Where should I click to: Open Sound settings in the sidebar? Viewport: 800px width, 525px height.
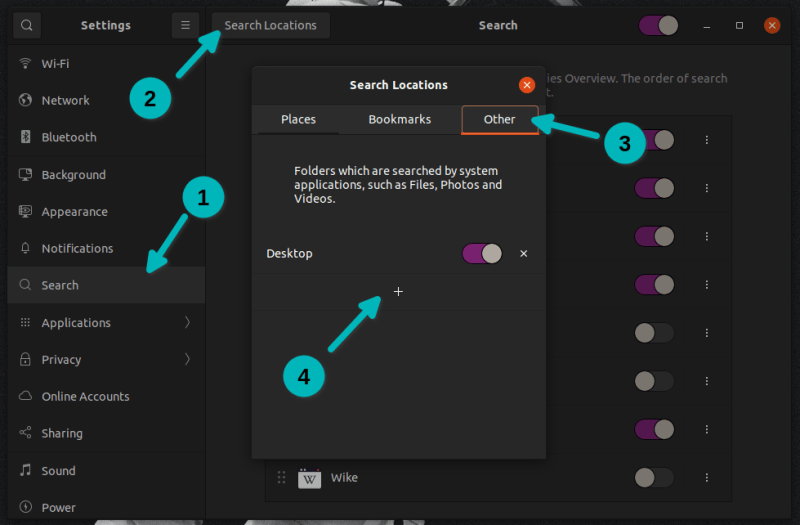click(x=106, y=470)
